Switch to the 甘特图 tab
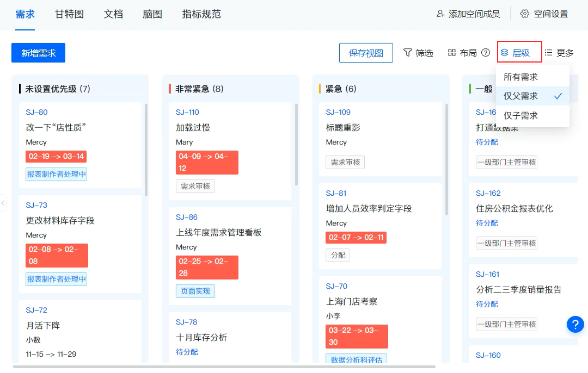Screen dimensions: 588x373 click(69, 14)
